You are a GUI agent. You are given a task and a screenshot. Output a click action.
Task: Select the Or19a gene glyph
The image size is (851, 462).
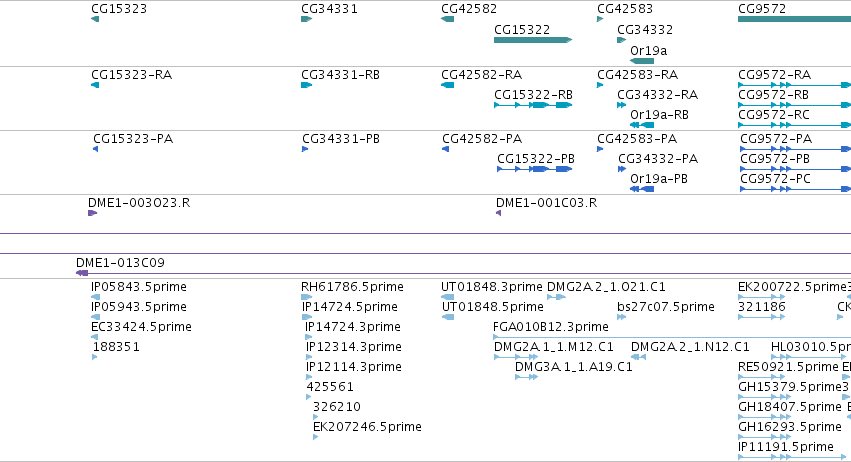(x=642, y=61)
